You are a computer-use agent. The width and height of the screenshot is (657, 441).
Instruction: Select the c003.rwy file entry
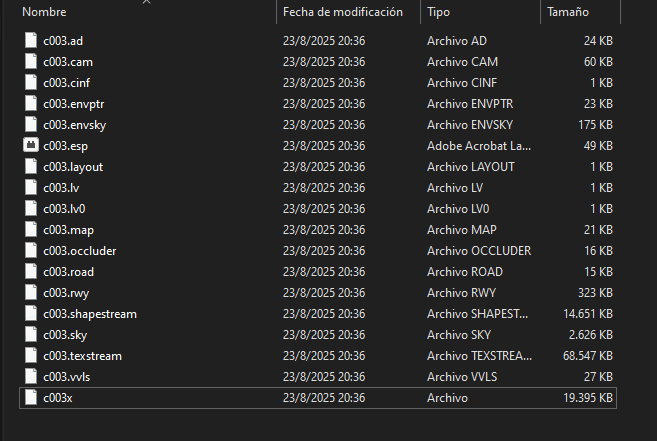click(318, 293)
